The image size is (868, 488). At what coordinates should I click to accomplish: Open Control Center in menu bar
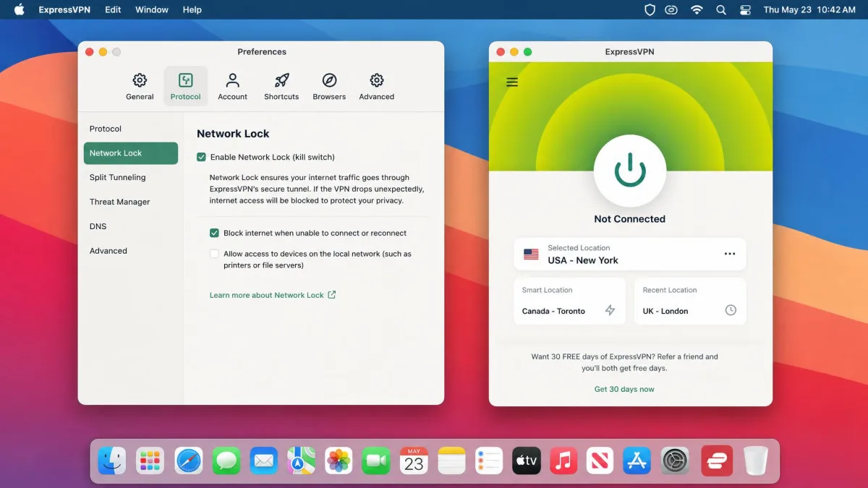[746, 9]
